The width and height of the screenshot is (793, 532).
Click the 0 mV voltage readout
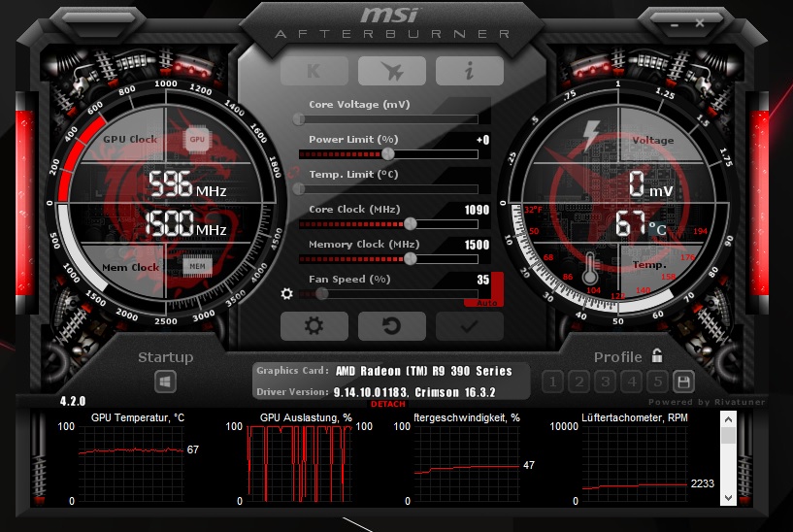[x=651, y=184]
